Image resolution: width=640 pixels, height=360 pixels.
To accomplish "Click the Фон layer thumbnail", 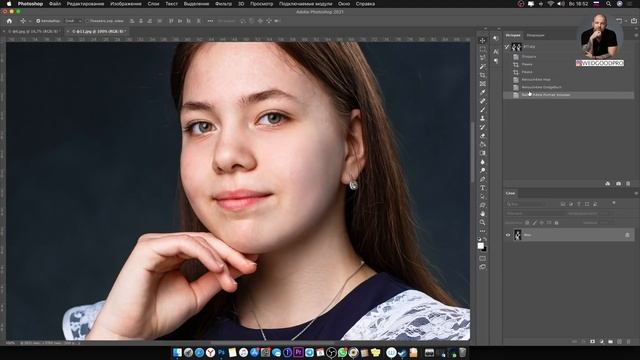I will click(x=518, y=235).
